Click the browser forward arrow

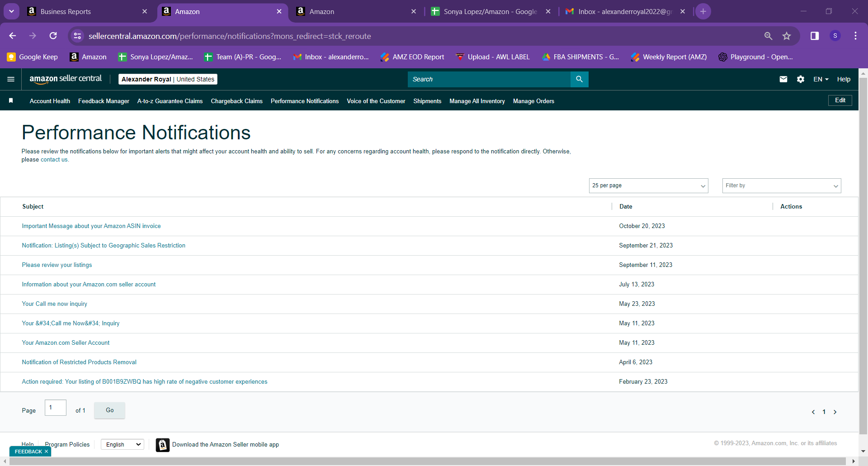33,36
